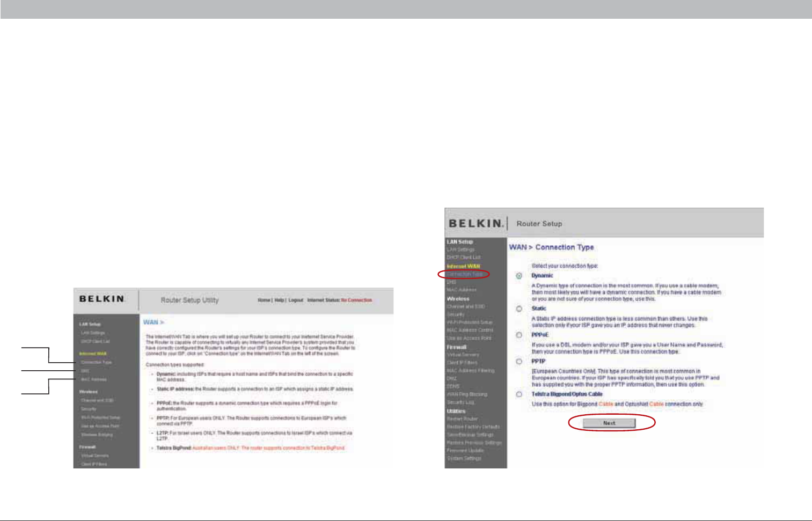Open MAC Address Filtering in the sidebar
The width and height of the screenshot is (812, 521).
pyautogui.click(x=471, y=371)
